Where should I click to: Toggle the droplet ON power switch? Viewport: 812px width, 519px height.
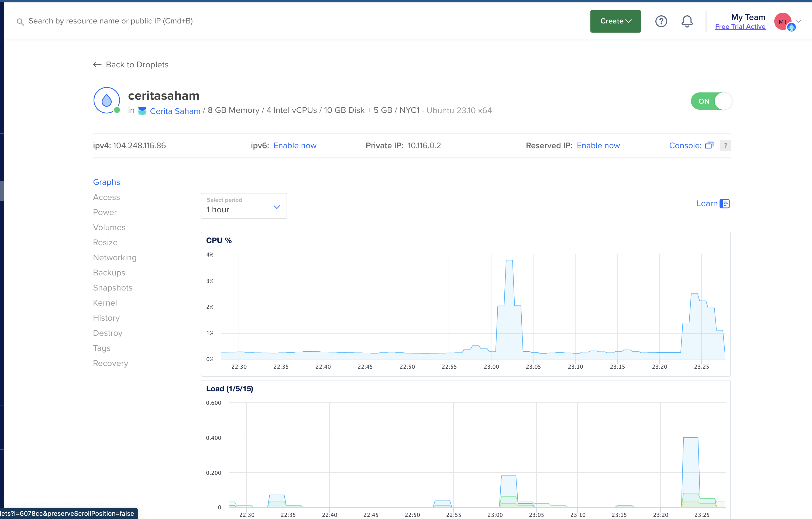[711, 101]
